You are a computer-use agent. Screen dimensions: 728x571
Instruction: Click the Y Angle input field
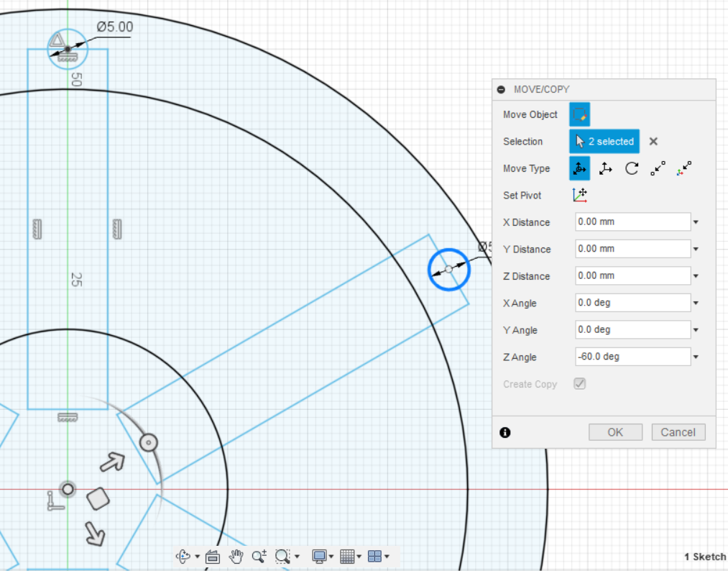[x=633, y=329]
